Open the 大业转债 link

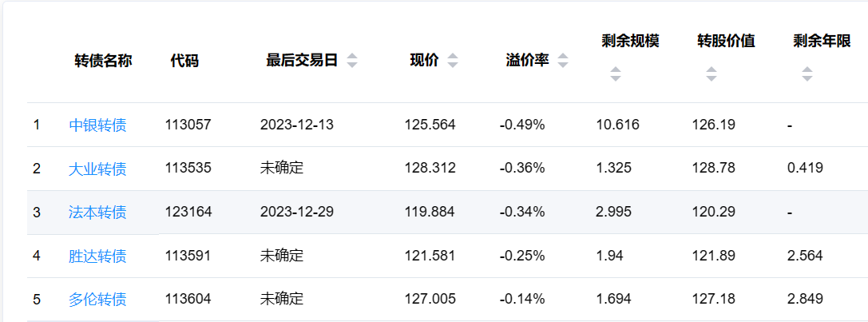point(97,169)
